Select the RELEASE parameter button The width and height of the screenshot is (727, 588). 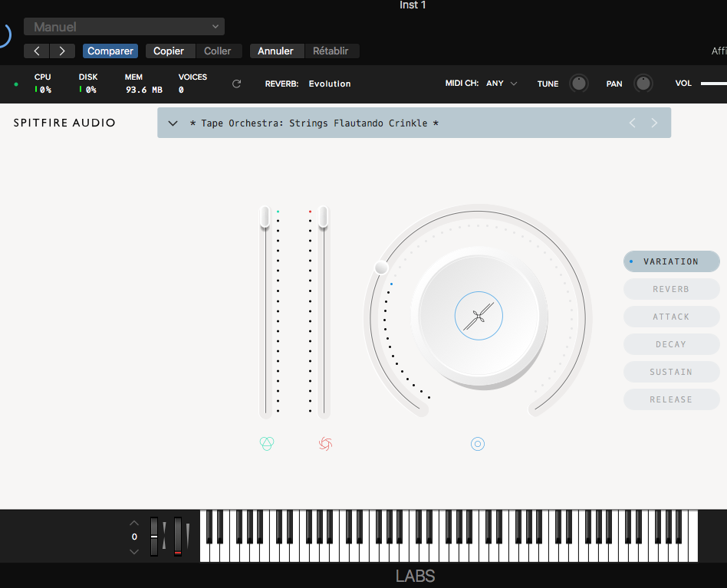[671, 399]
